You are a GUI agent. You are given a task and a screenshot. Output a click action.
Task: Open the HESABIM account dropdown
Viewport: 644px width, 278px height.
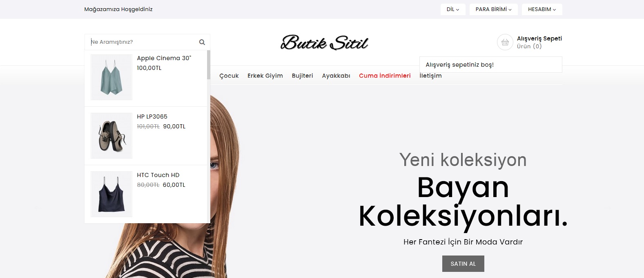542,9
